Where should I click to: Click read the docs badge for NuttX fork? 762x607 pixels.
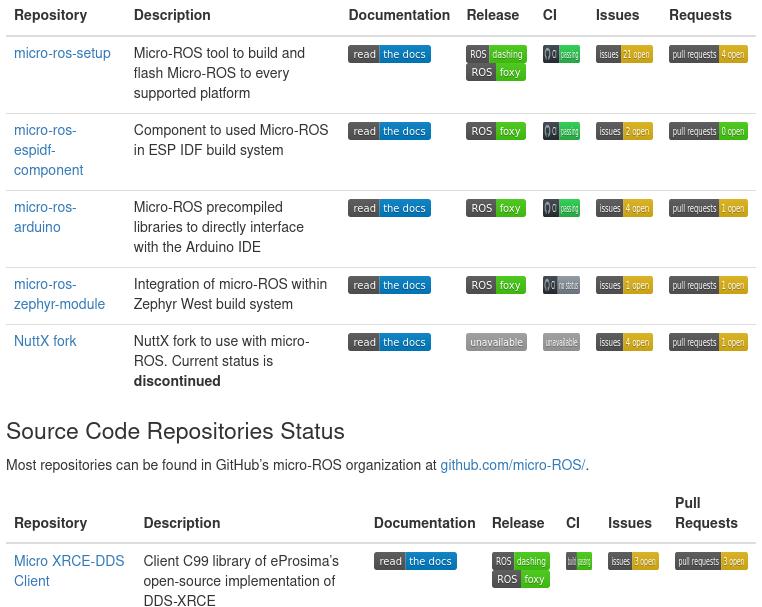[389, 342]
